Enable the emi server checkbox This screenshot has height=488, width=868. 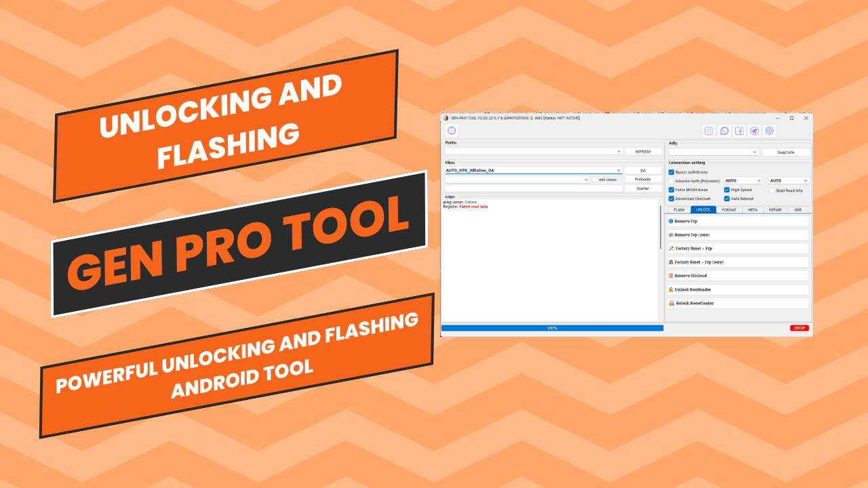pyautogui.click(x=595, y=180)
